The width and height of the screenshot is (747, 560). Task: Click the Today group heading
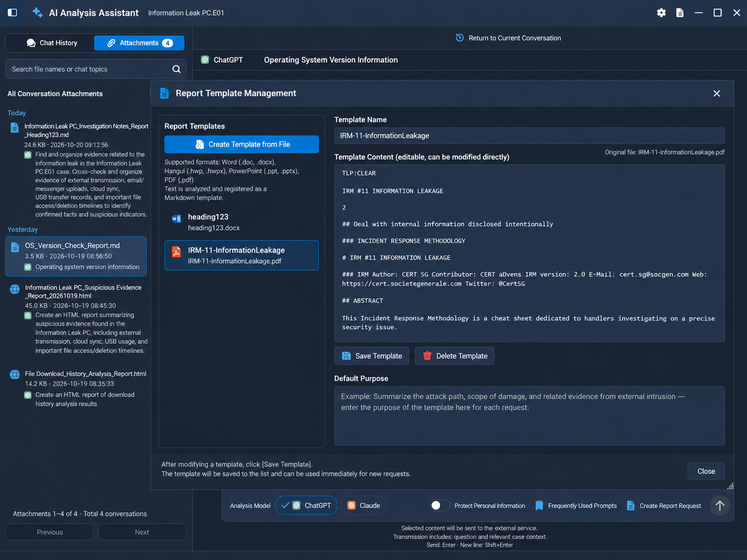[17, 113]
